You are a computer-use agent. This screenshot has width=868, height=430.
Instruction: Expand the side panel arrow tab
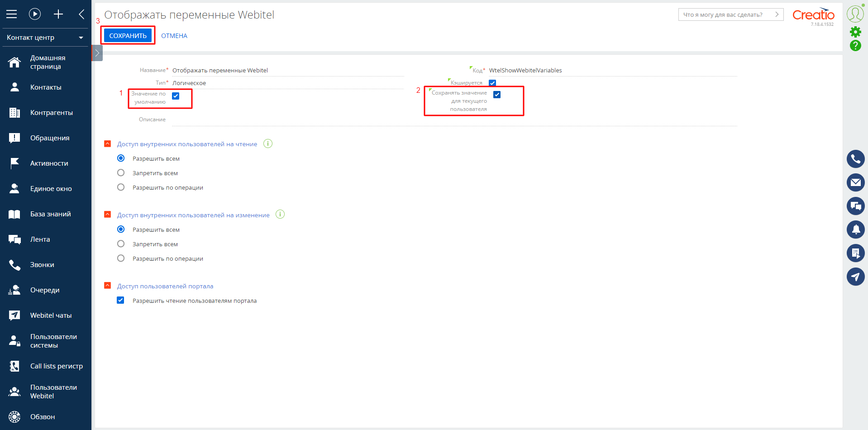pos(97,53)
